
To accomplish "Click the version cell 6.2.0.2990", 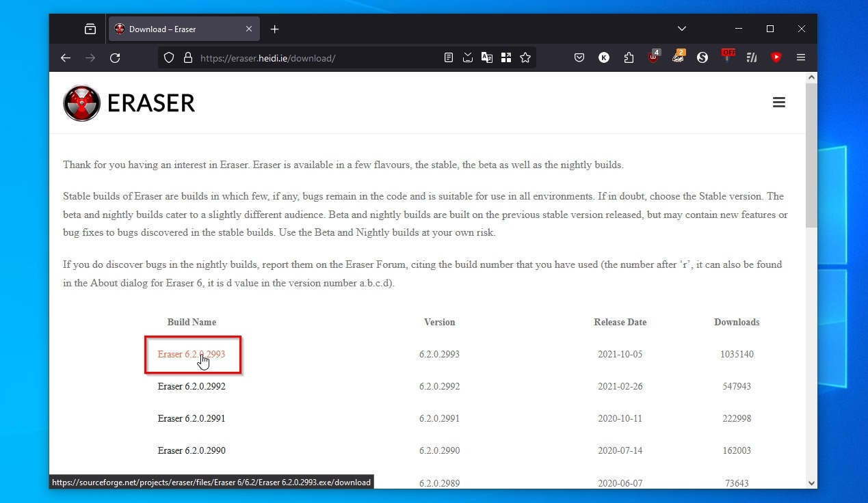I will [x=439, y=450].
